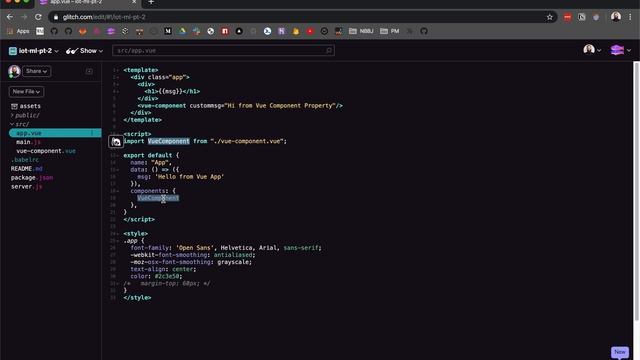The width and height of the screenshot is (640, 360).
Task: Open the Google Drive bookmark icon
Action: point(182,31)
